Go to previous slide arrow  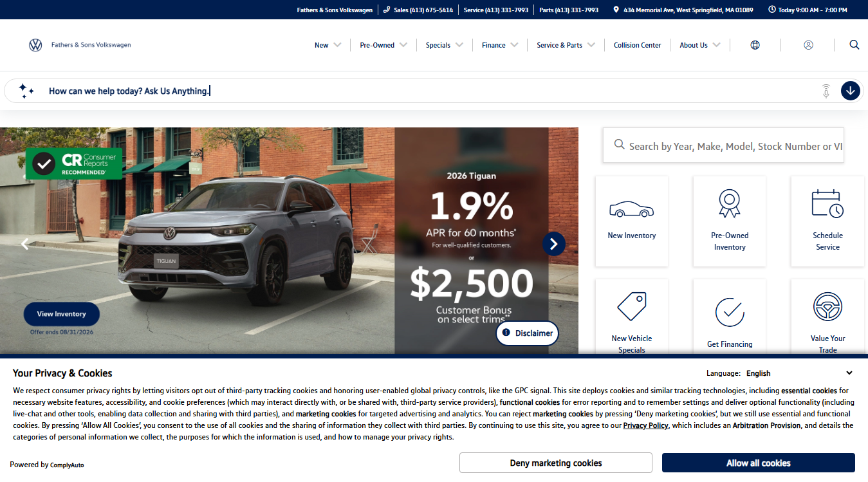click(25, 244)
